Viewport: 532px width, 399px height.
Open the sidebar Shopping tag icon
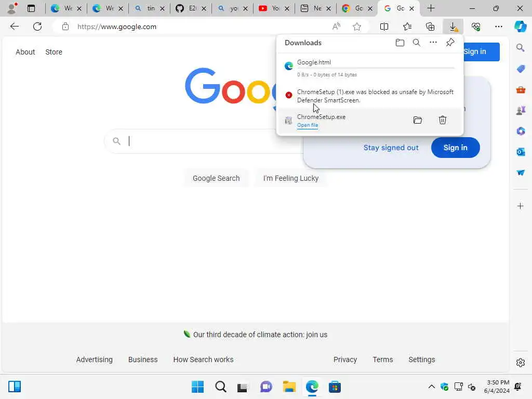[x=521, y=69]
